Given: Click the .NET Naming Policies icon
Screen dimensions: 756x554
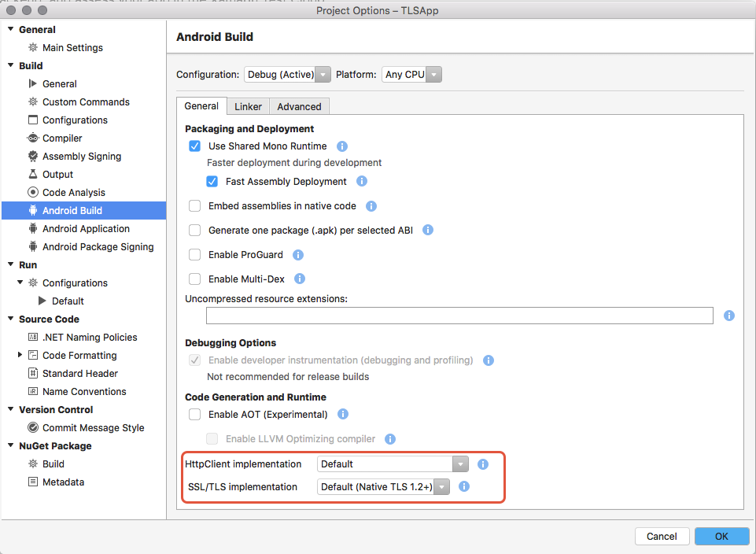Looking at the screenshot, I should coord(33,337).
